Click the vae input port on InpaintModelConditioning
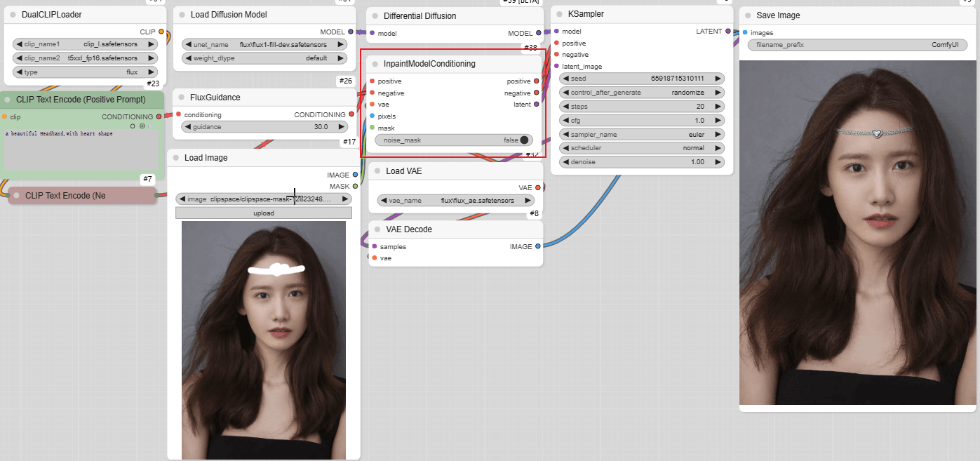This screenshot has width=980, height=461. (372, 105)
